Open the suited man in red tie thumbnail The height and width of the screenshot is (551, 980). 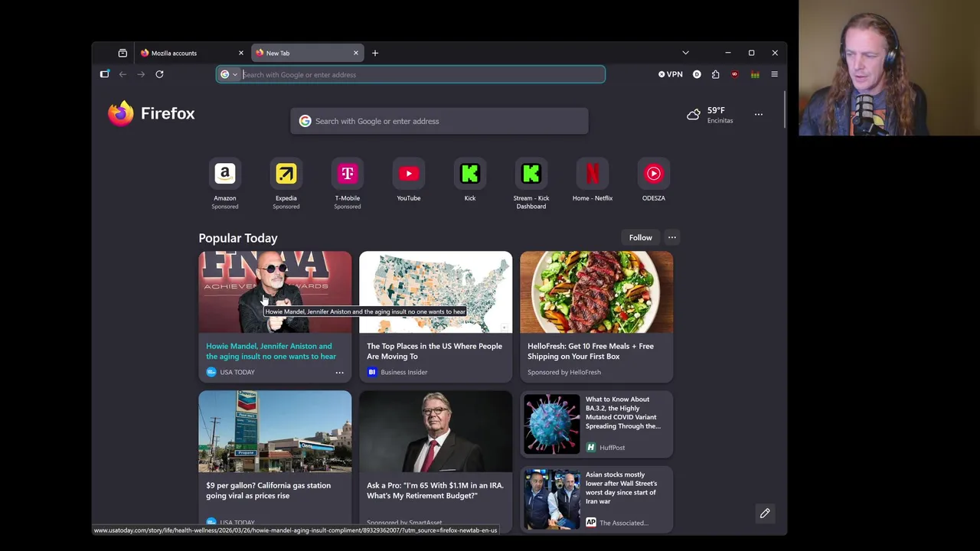pyautogui.click(x=436, y=432)
